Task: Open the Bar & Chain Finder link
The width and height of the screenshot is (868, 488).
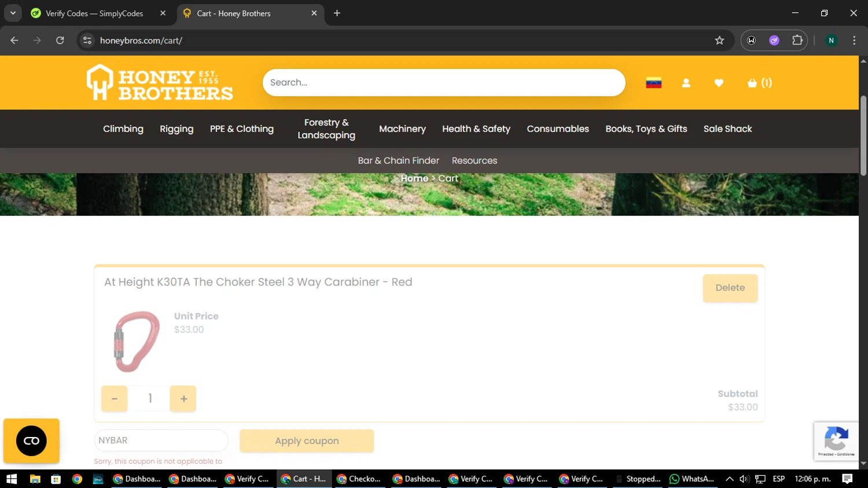Action: tap(398, 160)
